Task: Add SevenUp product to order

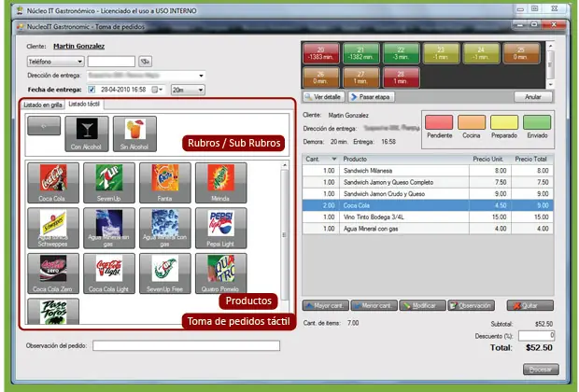Action: click(109, 183)
